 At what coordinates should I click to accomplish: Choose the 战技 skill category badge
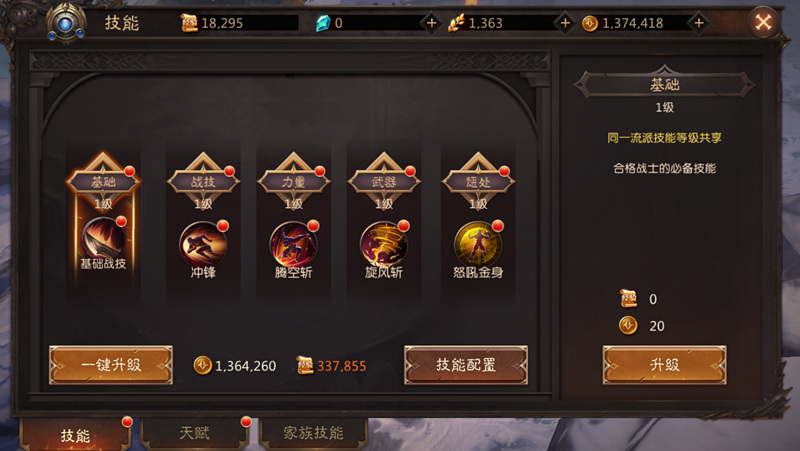[x=203, y=181]
